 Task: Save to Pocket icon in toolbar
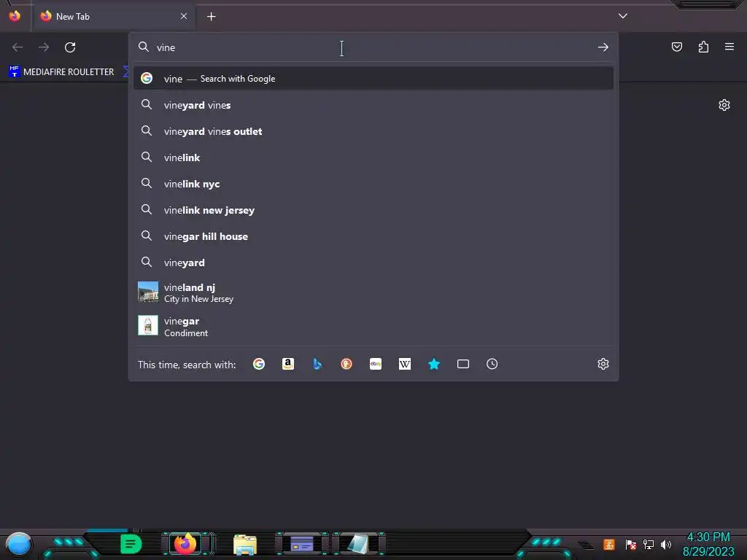point(677,47)
